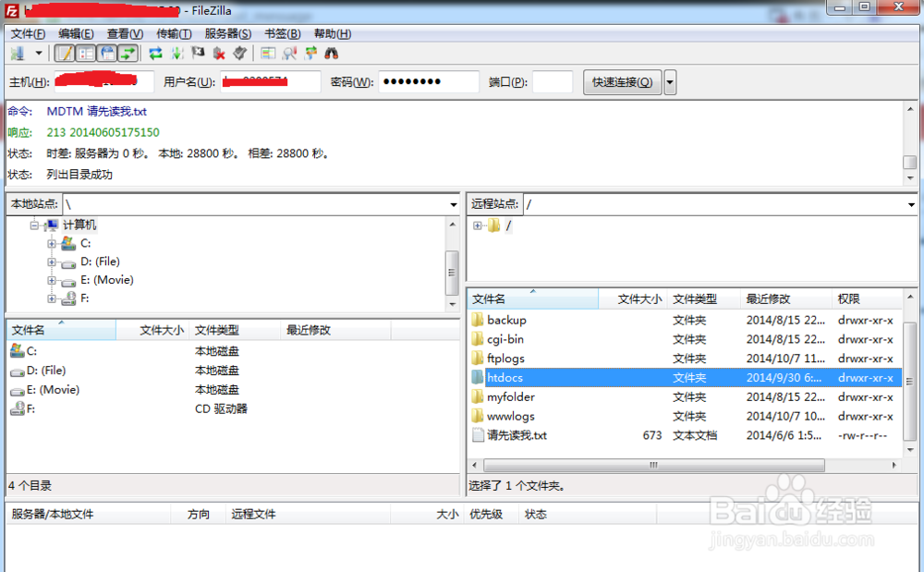The height and width of the screenshot is (572, 924).
Task: Expand the D: (File) tree node
Action: [x=52, y=262]
